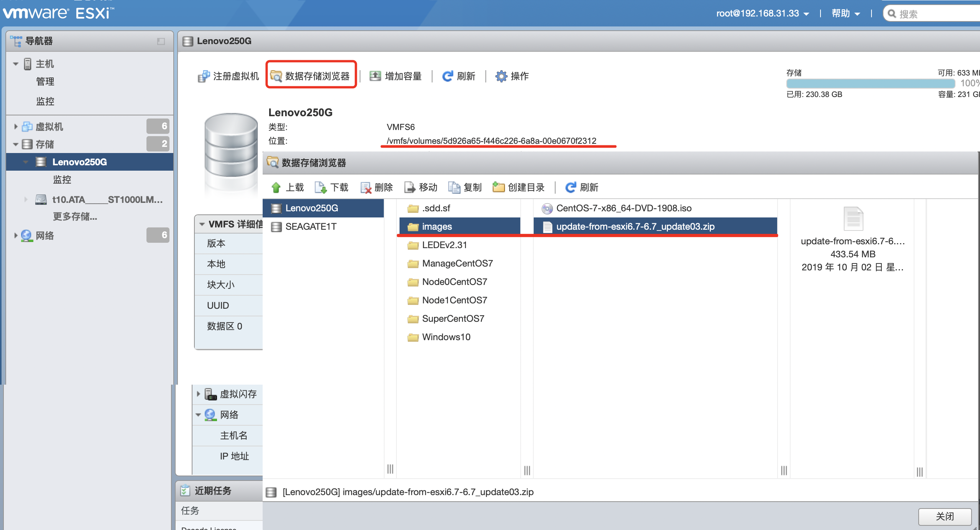This screenshot has width=980, height=530.
Task: Click the Recent tasks (近期任务) panel header
Action: [x=219, y=490]
